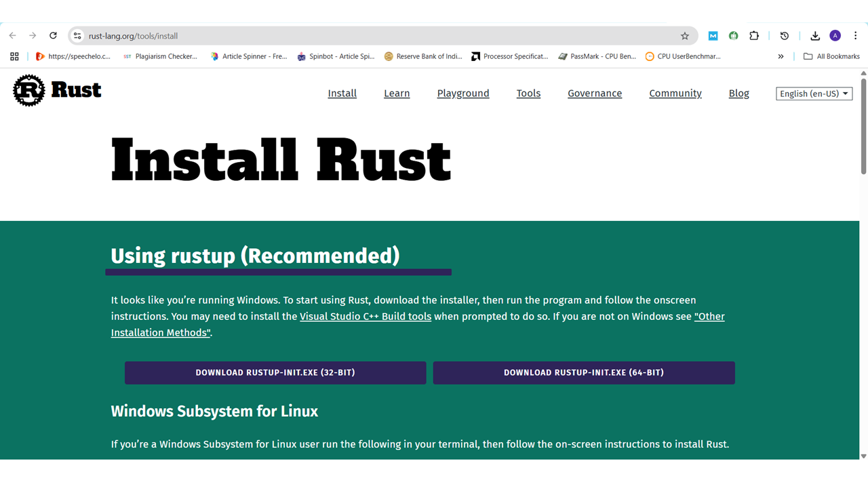Screen dimensions: 868x488
Task: Switch to the Tools menu item
Action: (528, 94)
